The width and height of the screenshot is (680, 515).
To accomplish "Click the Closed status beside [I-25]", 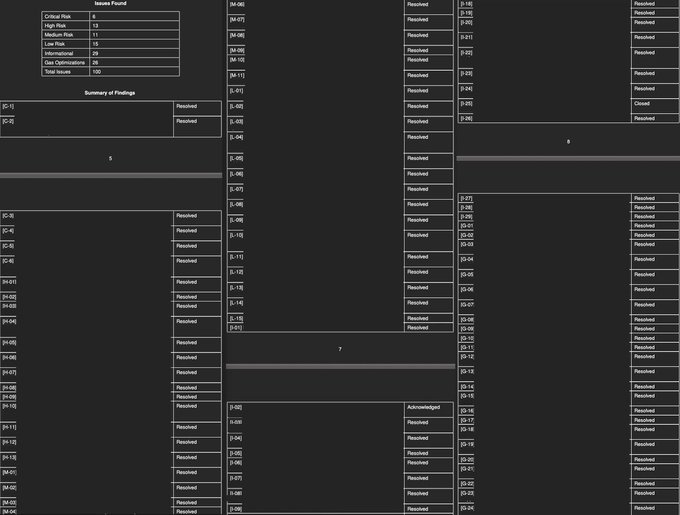I will [x=641, y=103].
